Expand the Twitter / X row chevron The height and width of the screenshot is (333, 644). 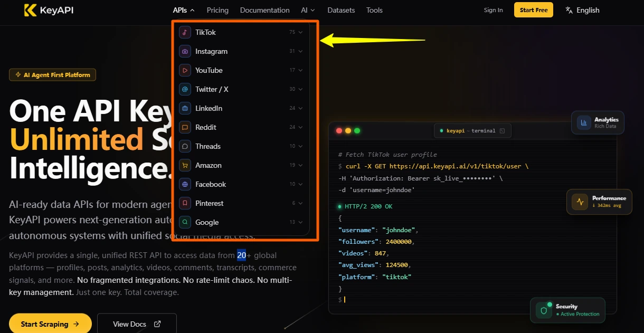(x=300, y=89)
